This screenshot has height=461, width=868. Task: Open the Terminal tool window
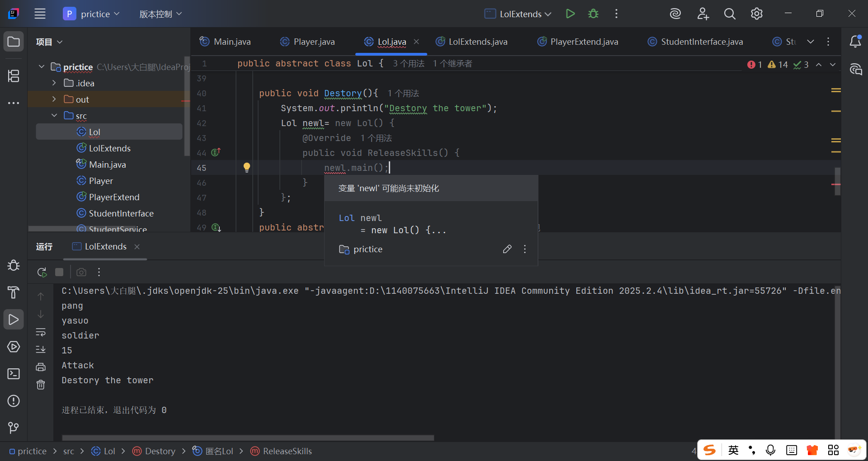pos(14,374)
